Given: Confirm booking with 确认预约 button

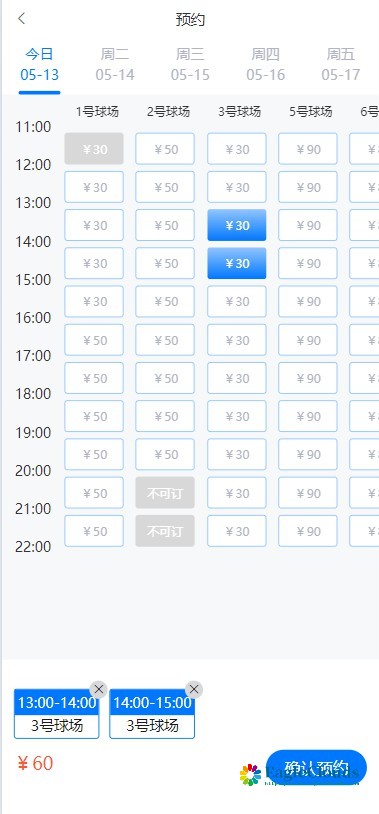Looking at the screenshot, I should point(316,767).
